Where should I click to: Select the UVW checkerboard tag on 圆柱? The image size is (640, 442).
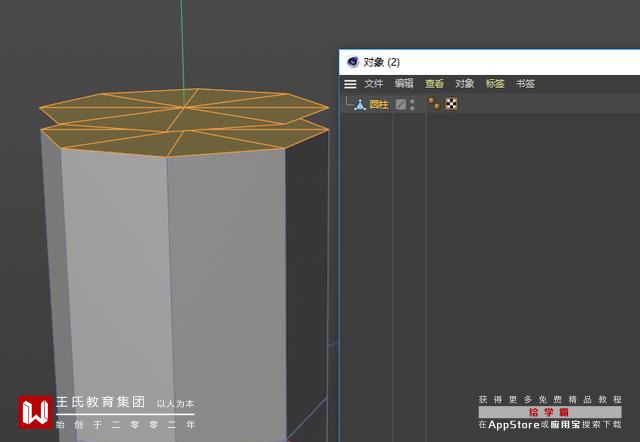tap(451, 104)
